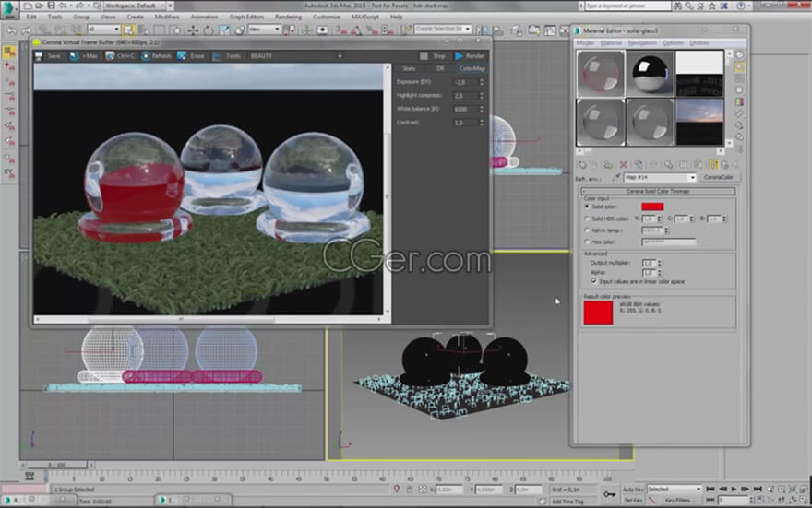Click the time configuration icon left of timeline
Viewport: 812px width, 508px height.
tap(30, 476)
